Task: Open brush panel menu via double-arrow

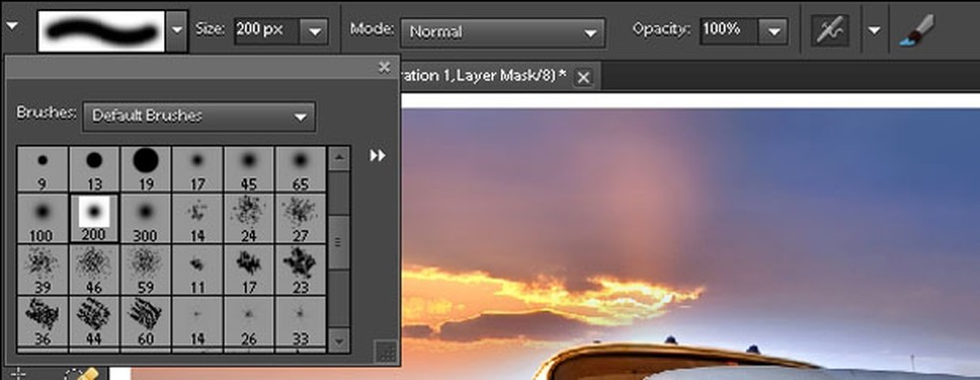Action: point(377,155)
